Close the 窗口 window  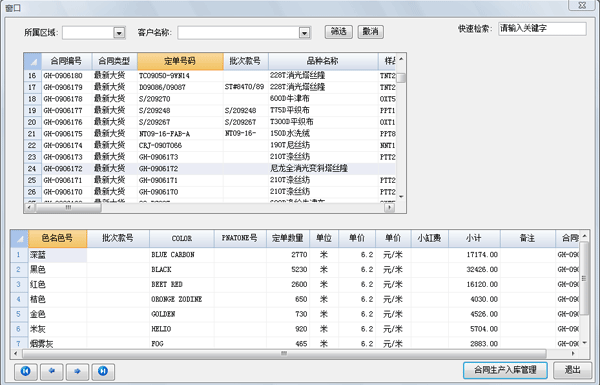582,5
